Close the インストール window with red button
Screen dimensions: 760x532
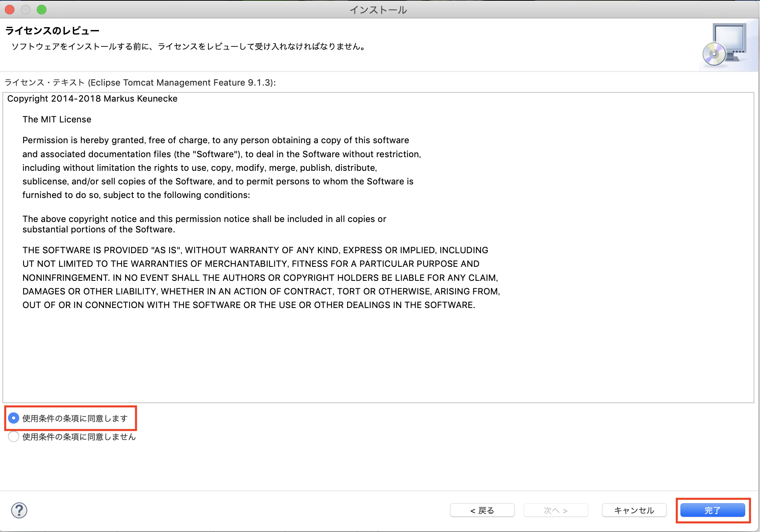pos(10,10)
